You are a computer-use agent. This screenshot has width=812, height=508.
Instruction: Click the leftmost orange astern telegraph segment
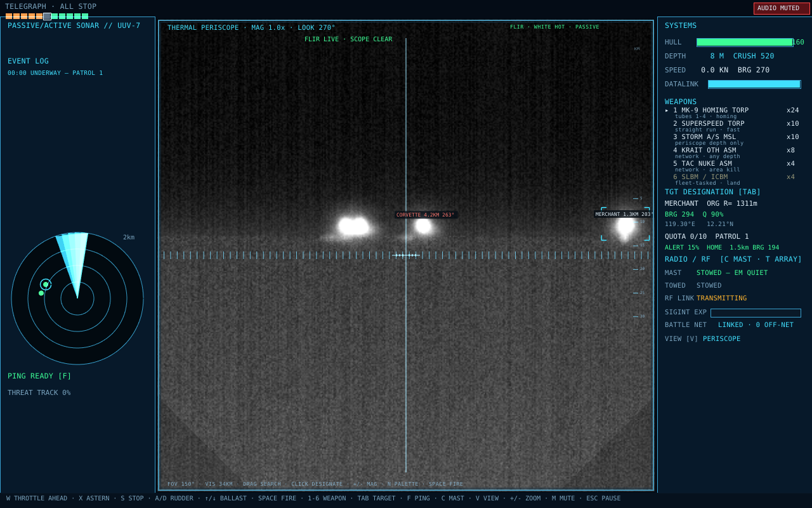(x=9, y=16)
